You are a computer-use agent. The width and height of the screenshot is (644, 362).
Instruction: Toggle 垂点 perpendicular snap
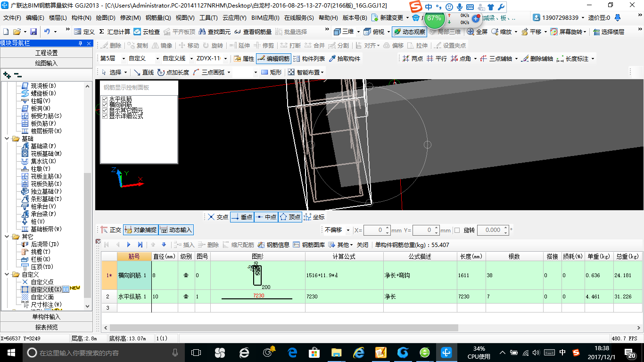tap(242, 217)
